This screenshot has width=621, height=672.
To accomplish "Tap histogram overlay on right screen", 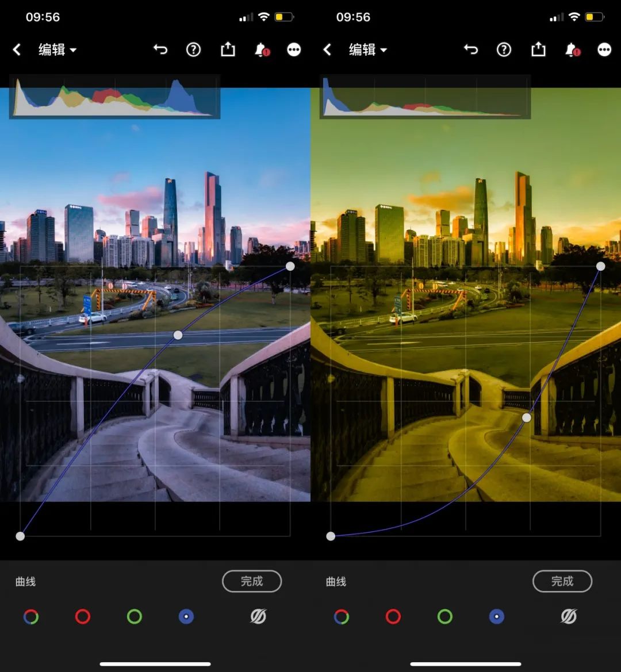I will [425, 97].
